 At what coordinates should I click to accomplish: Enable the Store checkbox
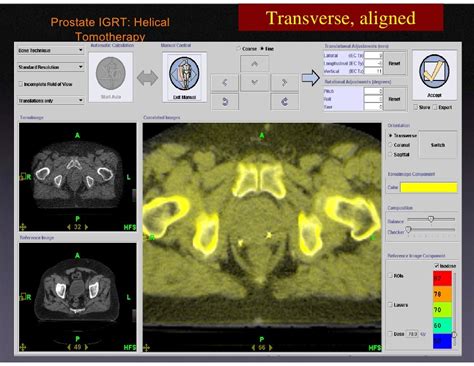415,107
